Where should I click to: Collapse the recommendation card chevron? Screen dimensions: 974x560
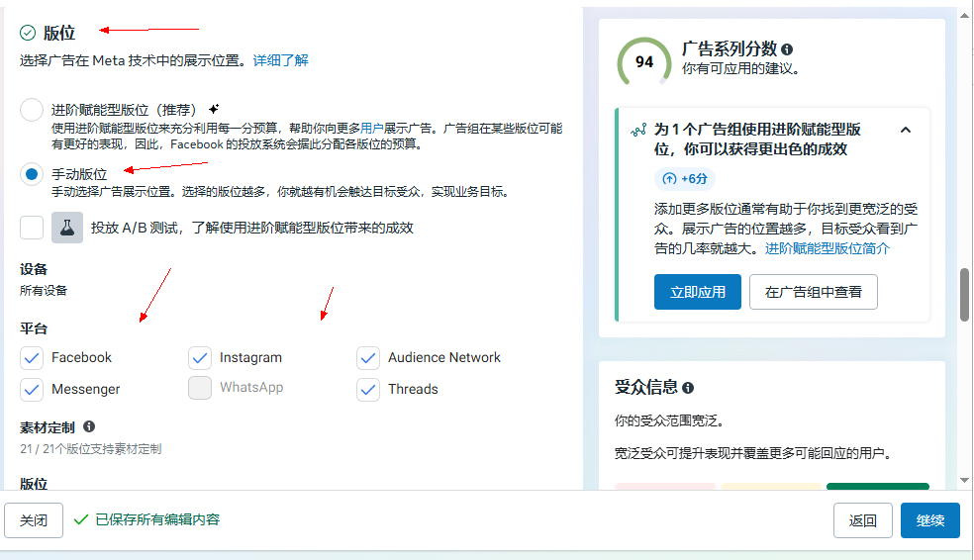tap(905, 131)
